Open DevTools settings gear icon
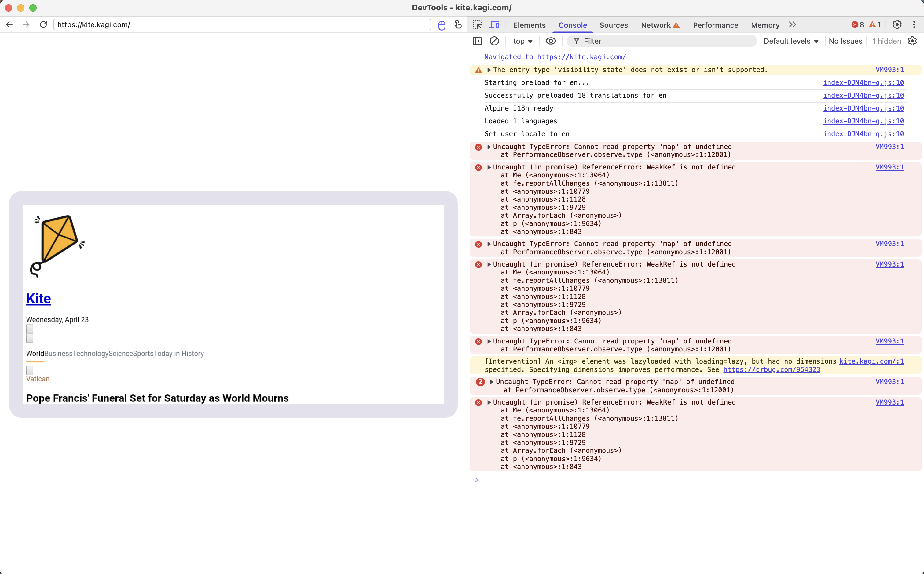Image resolution: width=924 pixels, height=574 pixels. pyautogui.click(x=897, y=25)
